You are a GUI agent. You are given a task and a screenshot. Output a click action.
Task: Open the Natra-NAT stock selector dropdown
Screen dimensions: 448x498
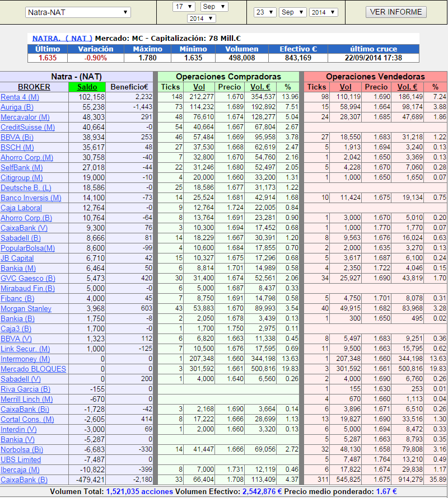coord(78,12)
